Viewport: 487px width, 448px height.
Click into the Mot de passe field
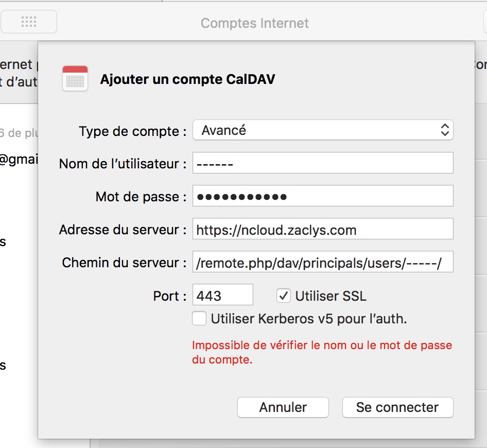(x=323, y=196)
